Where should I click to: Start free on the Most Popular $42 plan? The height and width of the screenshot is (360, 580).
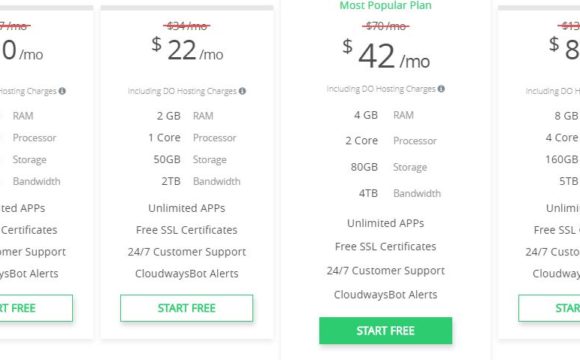click(385, 330)
